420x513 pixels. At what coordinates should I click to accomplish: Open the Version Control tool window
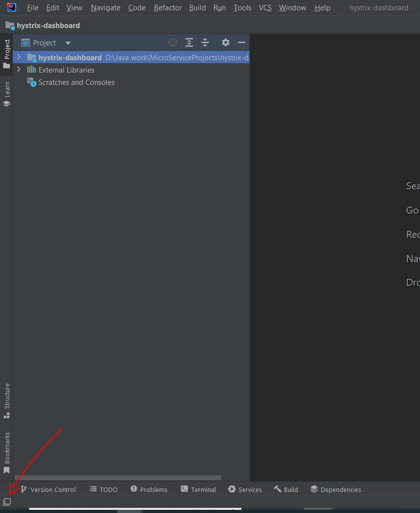(48, 489)
